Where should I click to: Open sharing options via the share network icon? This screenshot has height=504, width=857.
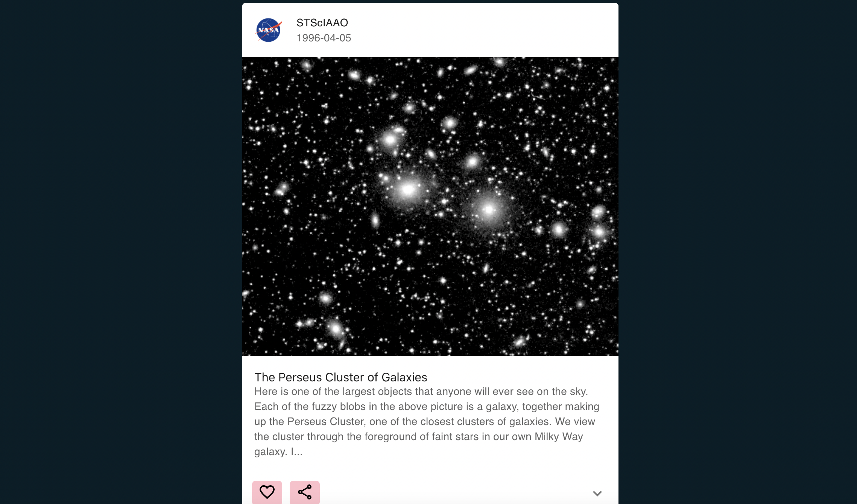coord(305,492)
